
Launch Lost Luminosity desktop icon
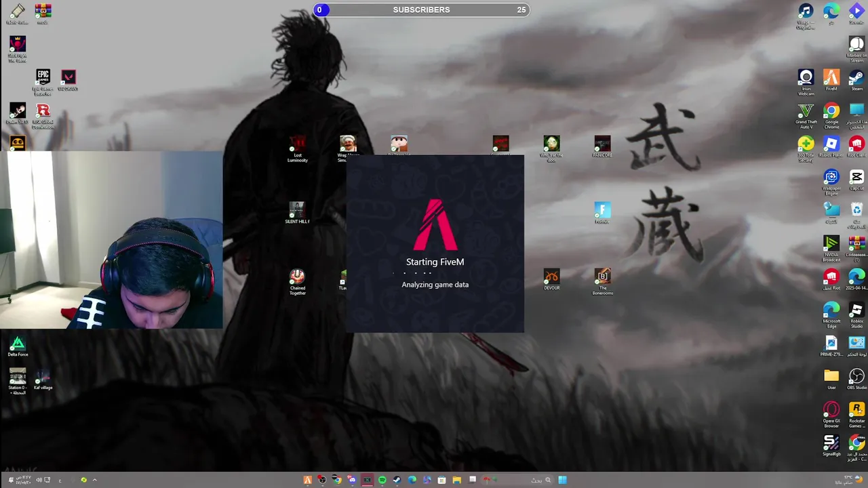298,149
